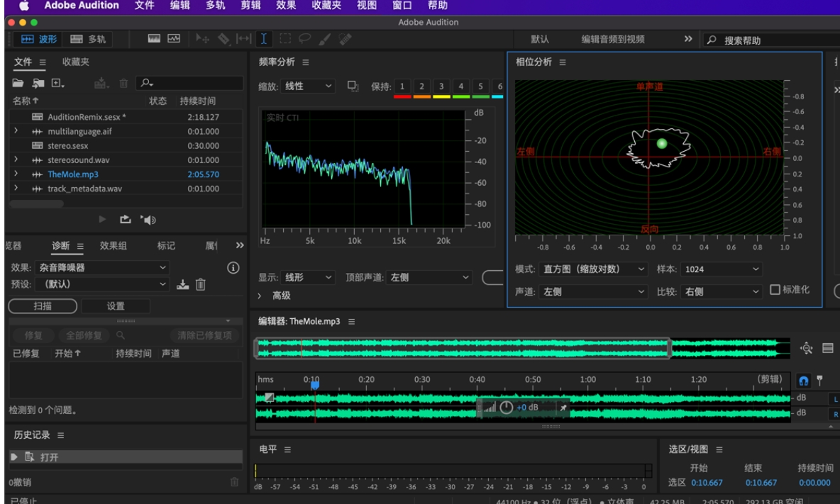
Task: Expand the TheMole.mp3 file entry
Action: click(x=16, y=174)
